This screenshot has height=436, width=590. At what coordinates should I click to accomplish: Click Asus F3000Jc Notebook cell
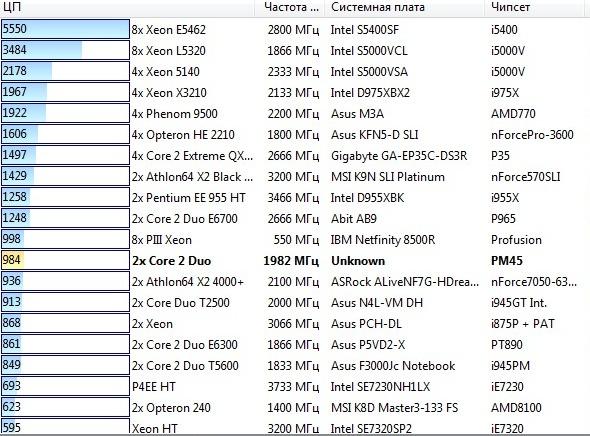[x=393, y=366]
